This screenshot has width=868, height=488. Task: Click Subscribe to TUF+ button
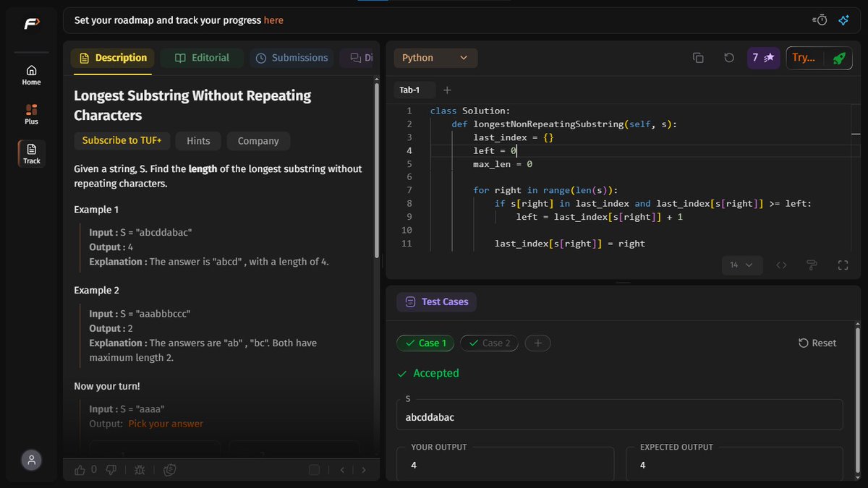tap(122, 141)
